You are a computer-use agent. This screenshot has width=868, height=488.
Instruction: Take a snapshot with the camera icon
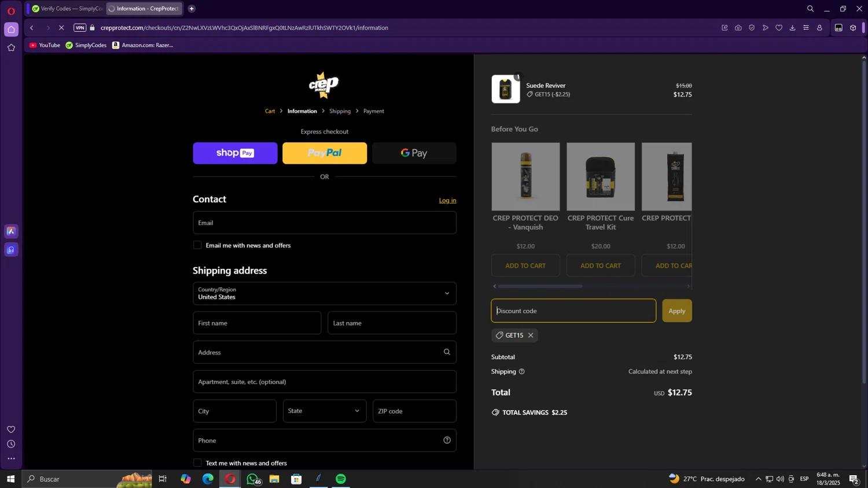tap(738, 28)
